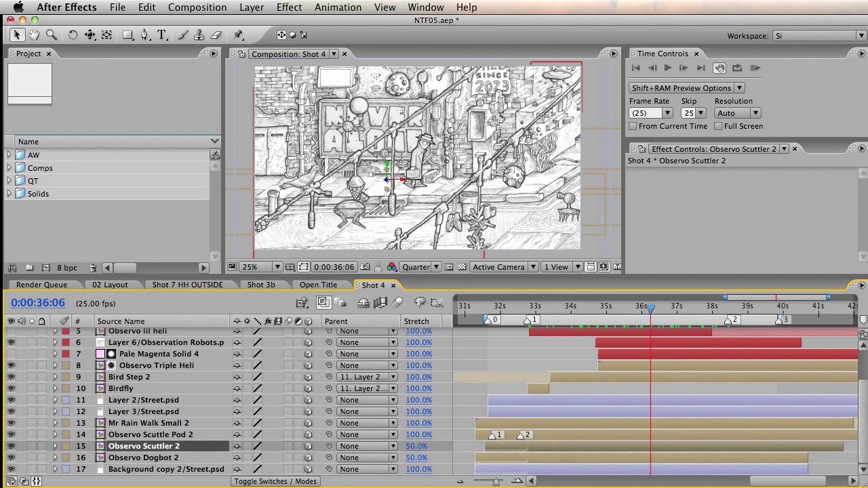This screenshot has height=488, width=868.
Task: Select the Brush tool
Action: click(183, 35)
